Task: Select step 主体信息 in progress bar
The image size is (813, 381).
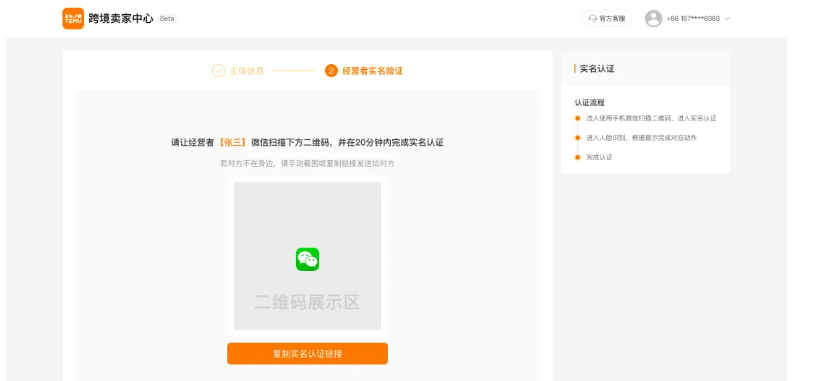Action: tap(247, 71)
